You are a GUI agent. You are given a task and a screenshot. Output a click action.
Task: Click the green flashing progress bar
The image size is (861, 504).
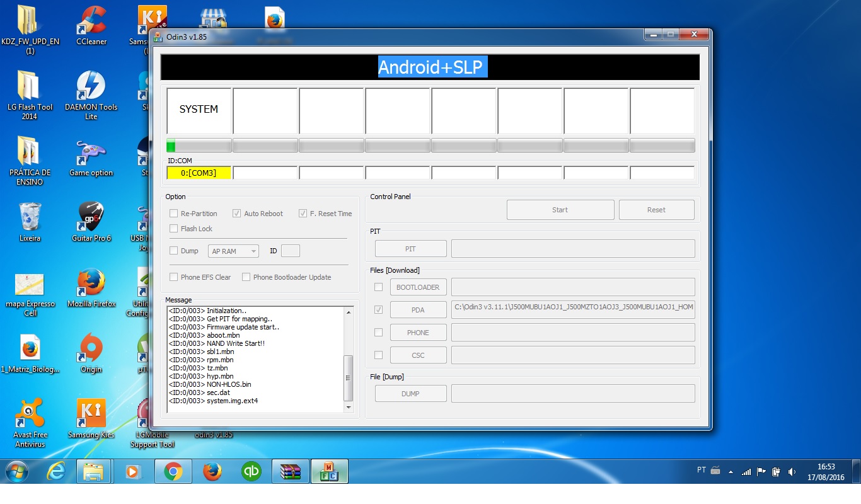199,146
